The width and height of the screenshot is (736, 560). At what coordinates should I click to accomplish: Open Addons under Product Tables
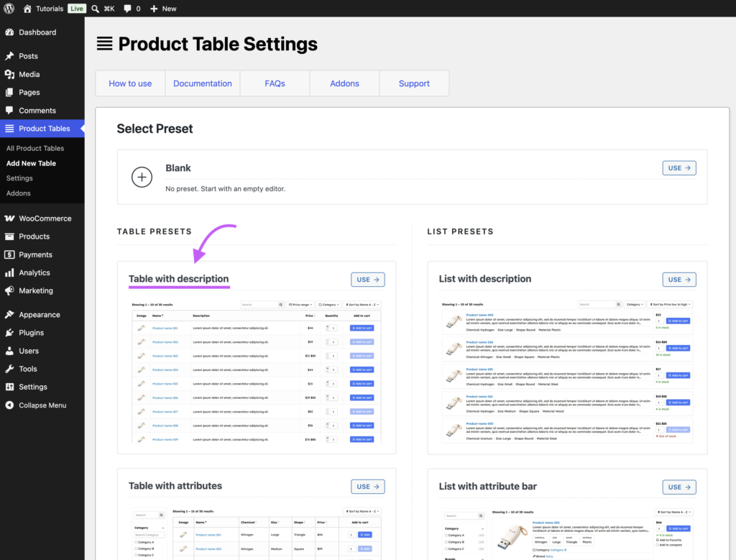pos(18,193)
